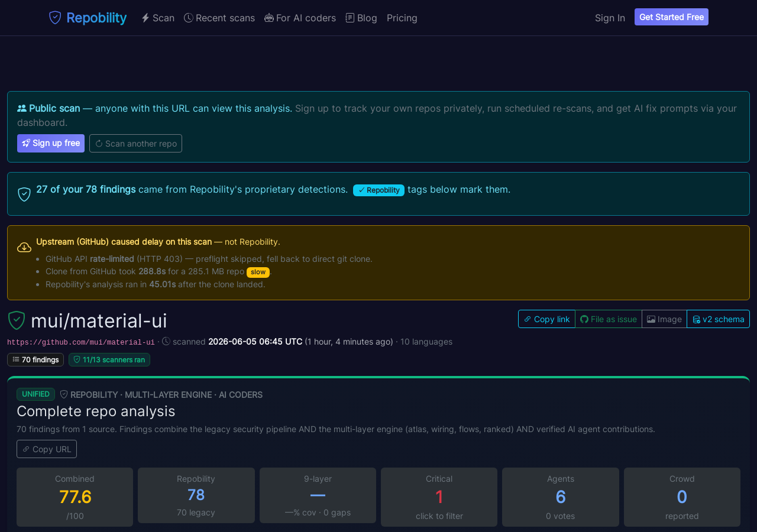
Task: Click the newspaper icon beside Blog
Action: point(350,18)
